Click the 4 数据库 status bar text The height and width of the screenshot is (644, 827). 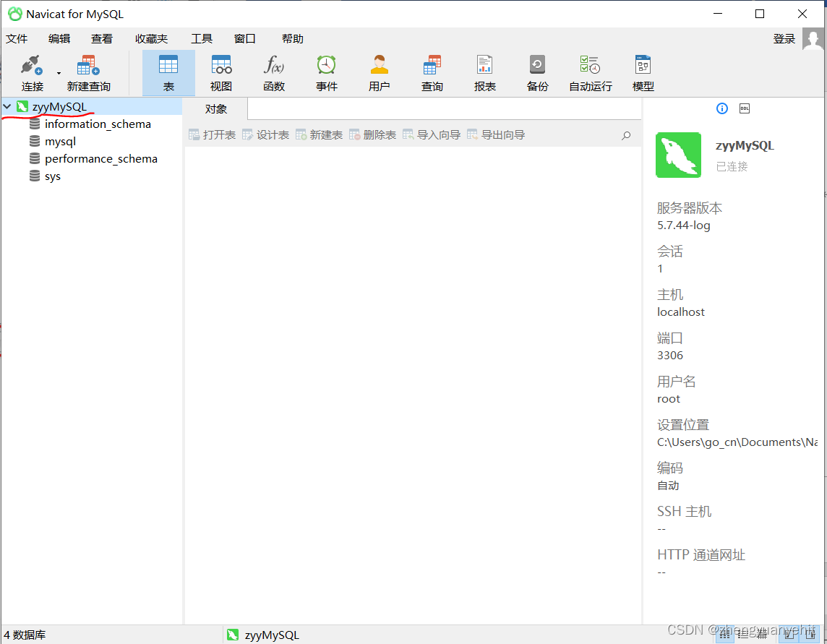click(25, 635)
